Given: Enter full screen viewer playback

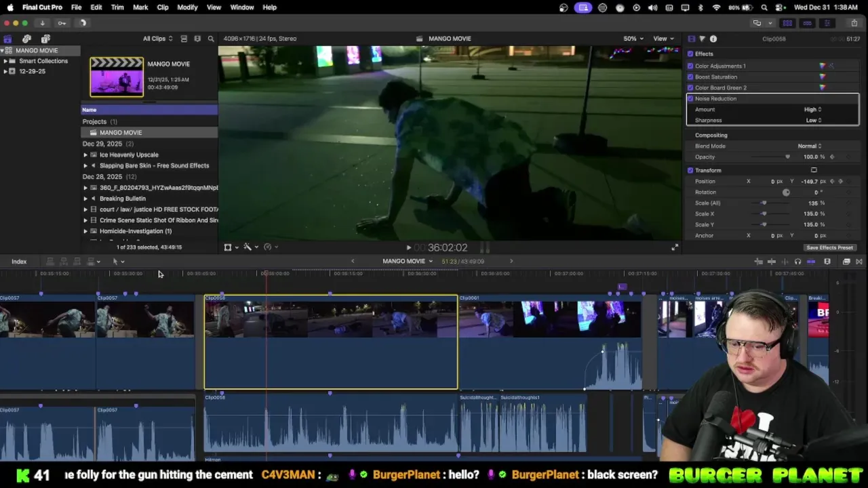Looking at the screenshot, I should pyautogui.click(x=674, y=247).
